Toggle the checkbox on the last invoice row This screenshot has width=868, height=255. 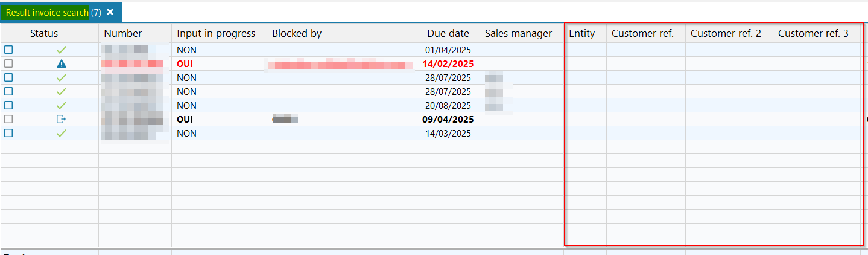coord(8,133)
